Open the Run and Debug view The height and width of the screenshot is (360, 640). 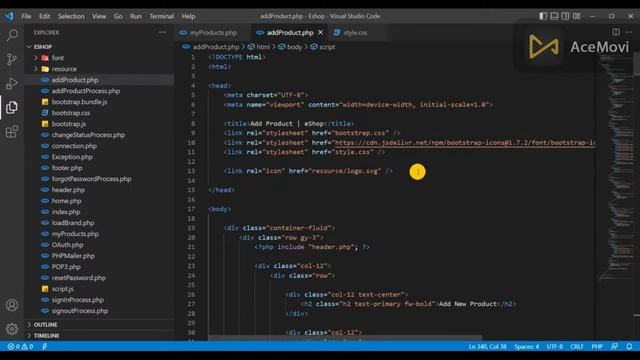pos(12,83)
